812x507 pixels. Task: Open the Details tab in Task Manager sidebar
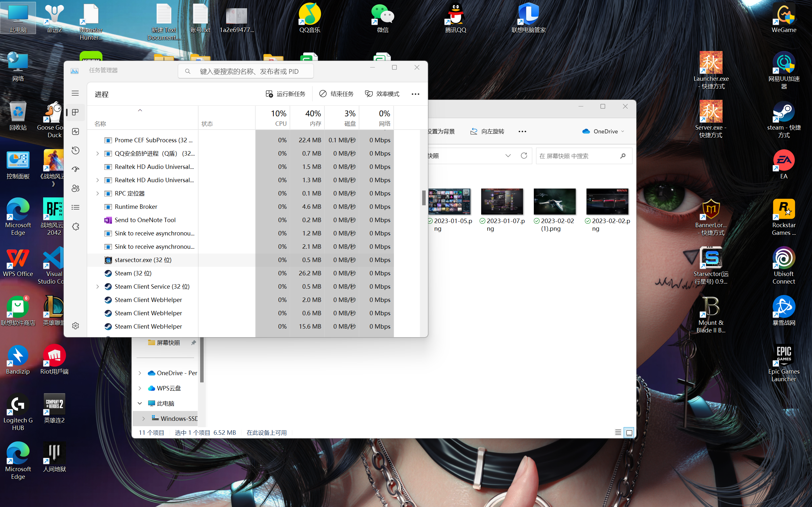(x=75, y=208)
